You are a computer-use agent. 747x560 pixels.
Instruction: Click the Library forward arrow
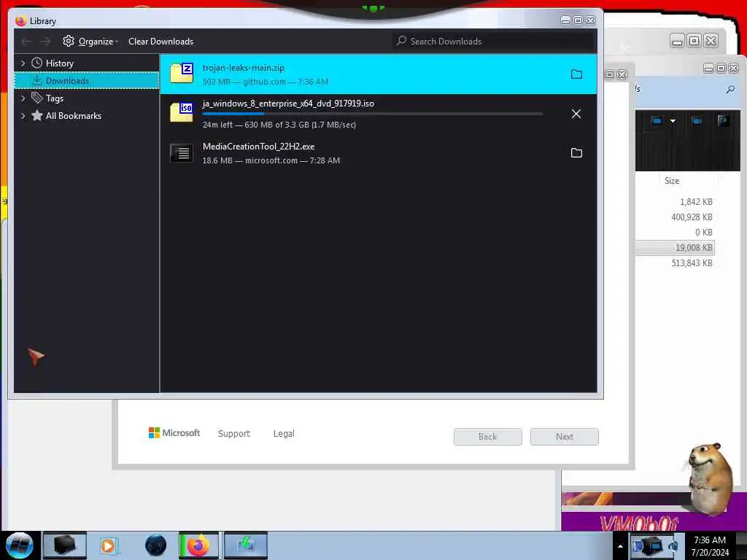tap(45, 42)
